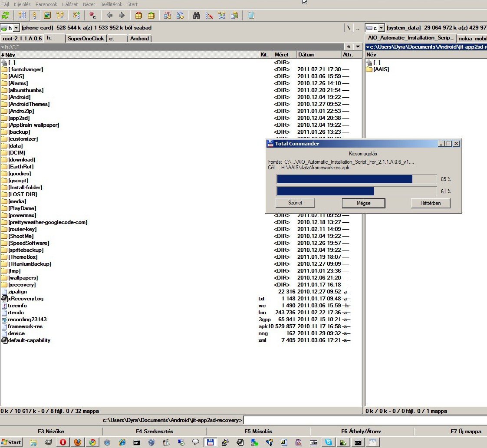Click the F6 Áthely/Átnev. button
The image size is (487, 448).
362,431
